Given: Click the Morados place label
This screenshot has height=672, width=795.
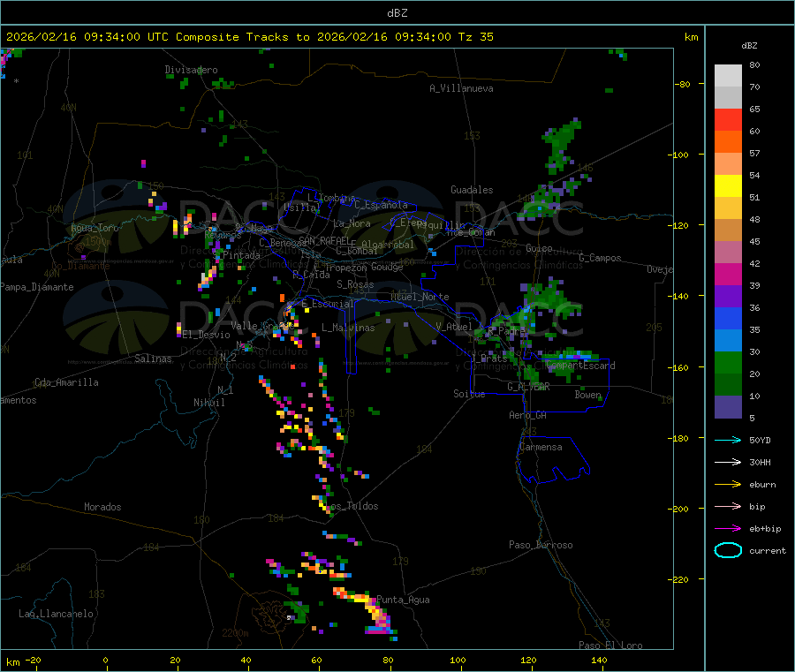Looking at the screenshot, I should 102,507.
